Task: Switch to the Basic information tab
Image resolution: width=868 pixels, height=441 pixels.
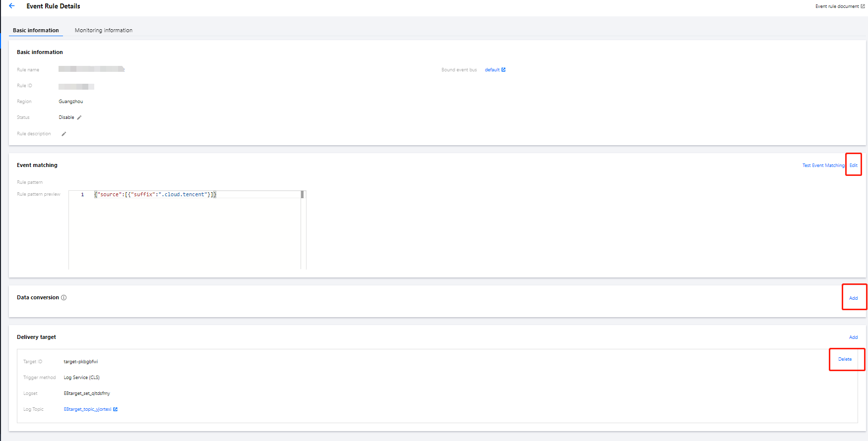Action: coord(36,30)
